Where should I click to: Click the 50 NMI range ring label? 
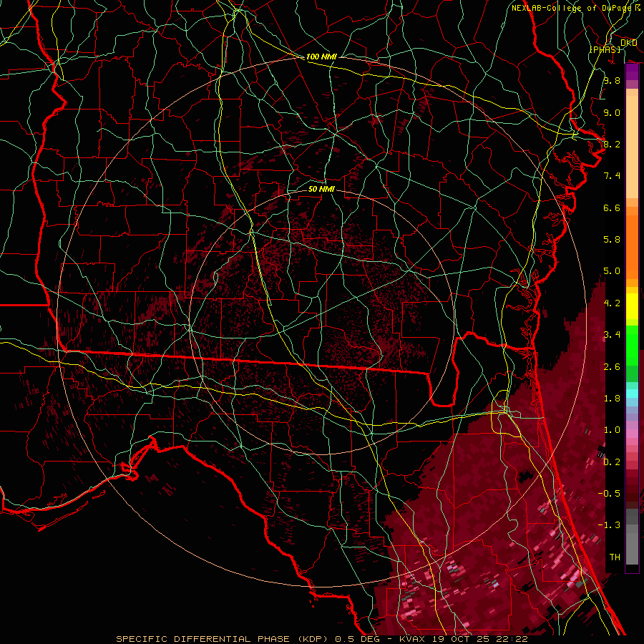click(x=321, y=189)
